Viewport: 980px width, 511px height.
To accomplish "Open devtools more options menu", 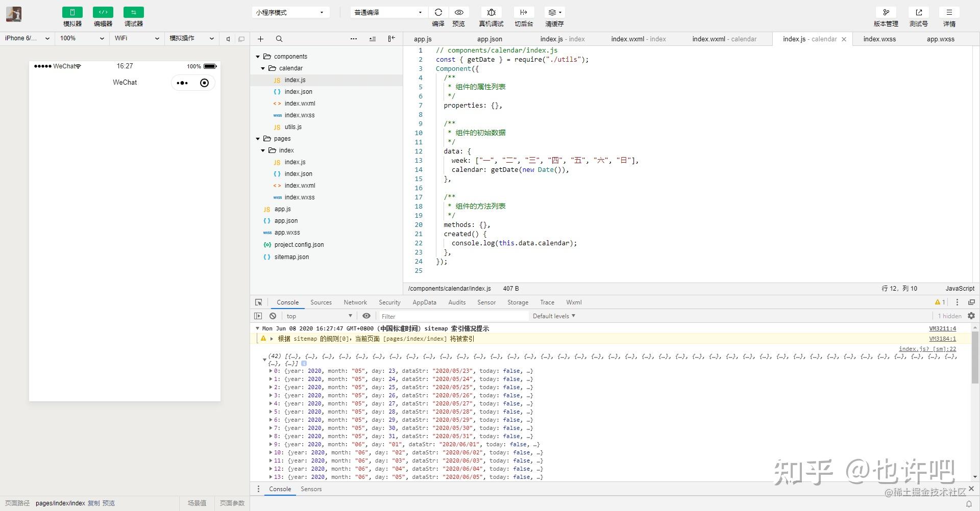I will pyautogui.click(x=957, y=302).
